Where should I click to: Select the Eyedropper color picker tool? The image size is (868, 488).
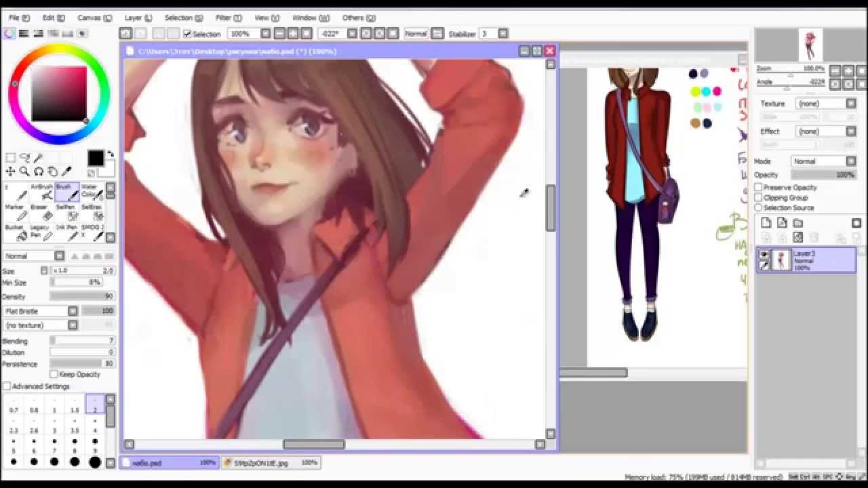[66, 171]
